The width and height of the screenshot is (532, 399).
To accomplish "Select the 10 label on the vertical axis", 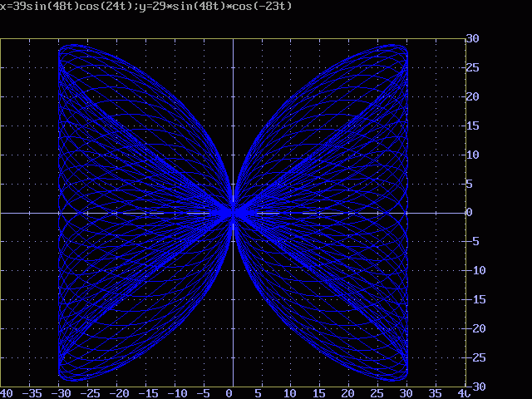I will pos(472,155).
